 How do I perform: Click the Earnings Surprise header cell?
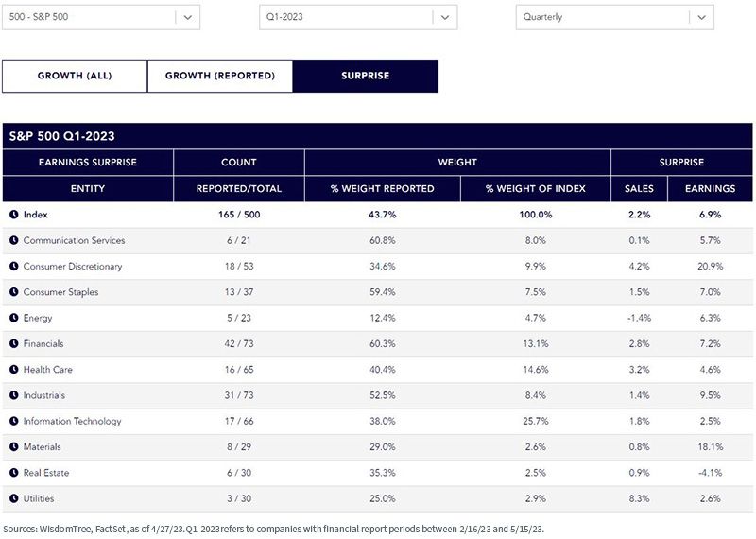[x=88, y=162]
